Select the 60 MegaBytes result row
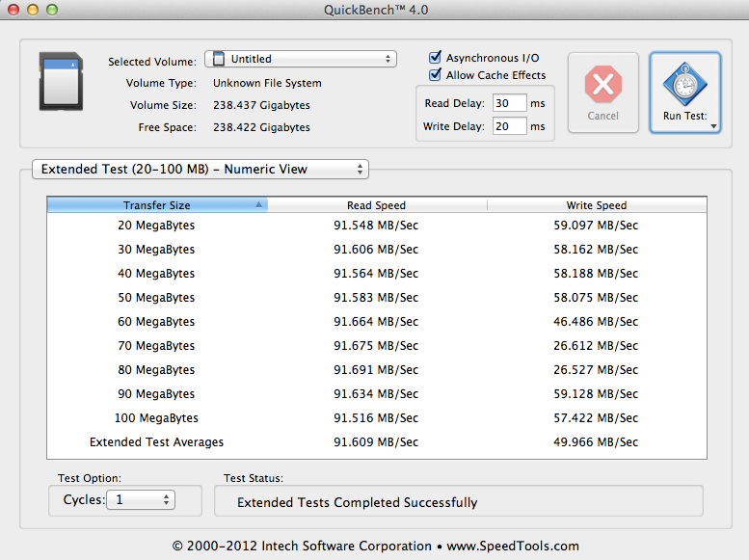The width and height of the screenshot is (749, 560). pyautogui.click(x=376, y=322)
